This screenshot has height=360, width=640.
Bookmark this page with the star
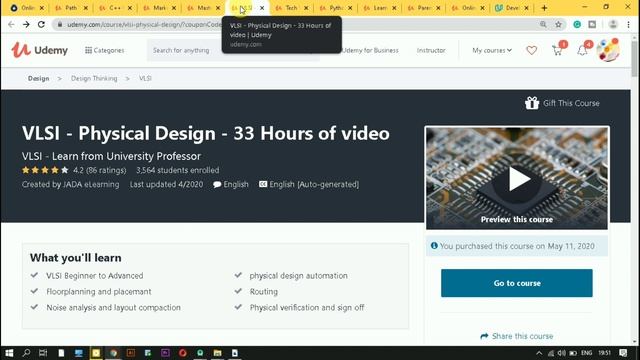[x=558, y=24]
